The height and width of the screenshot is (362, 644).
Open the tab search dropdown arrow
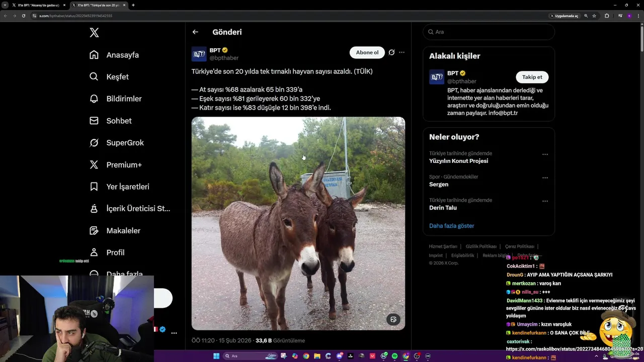click(x=5, y=5)
